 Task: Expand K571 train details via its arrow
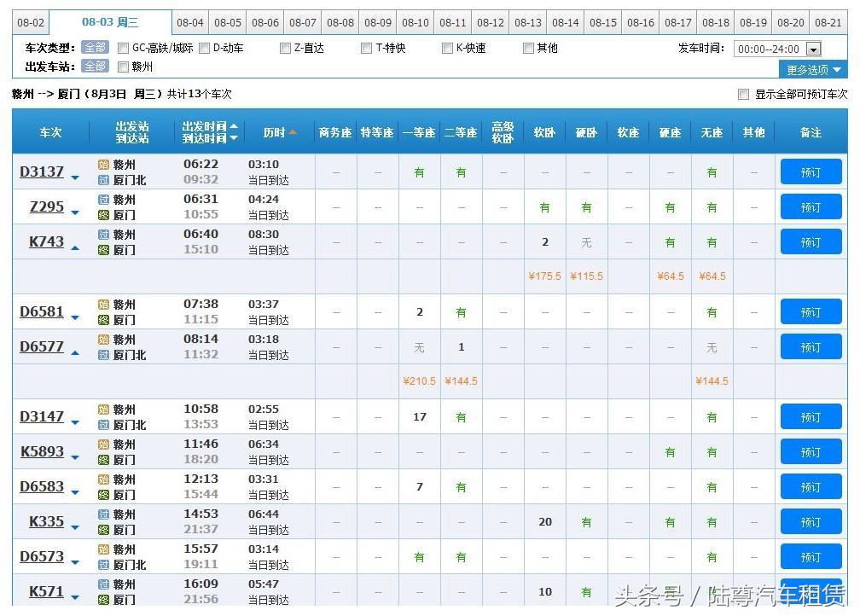[75, 598]
